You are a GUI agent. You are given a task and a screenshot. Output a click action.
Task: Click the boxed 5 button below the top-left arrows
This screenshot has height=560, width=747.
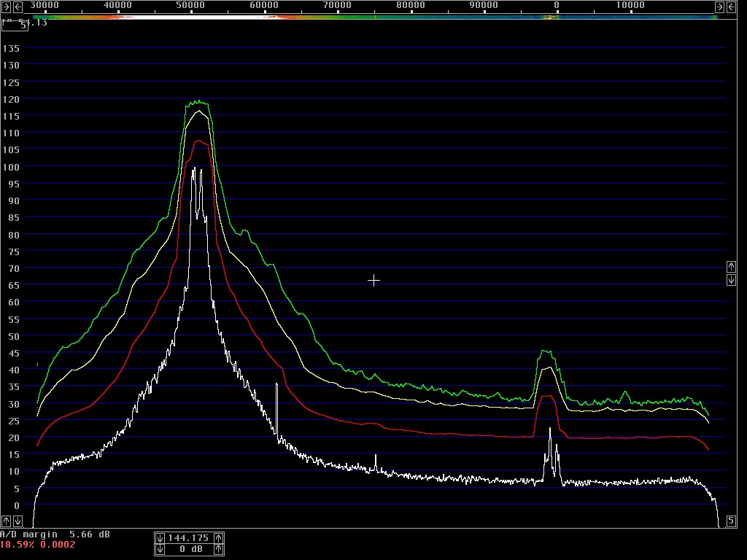pyautogui.click(x=15, y=26)
